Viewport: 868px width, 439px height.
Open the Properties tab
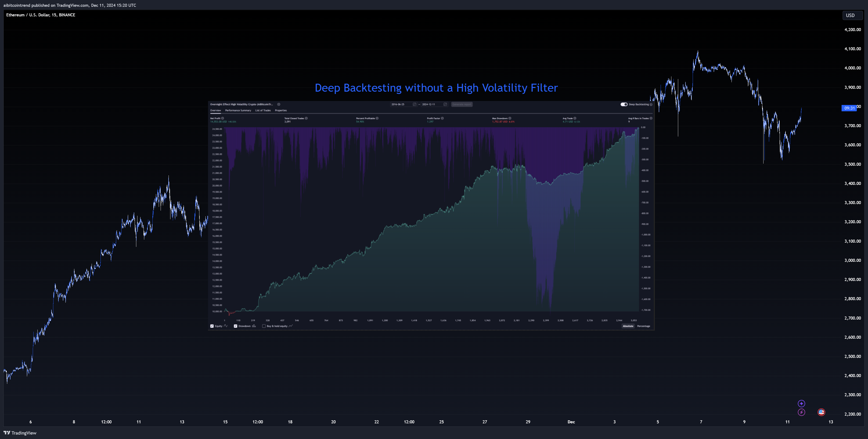(x=281, y=111)
